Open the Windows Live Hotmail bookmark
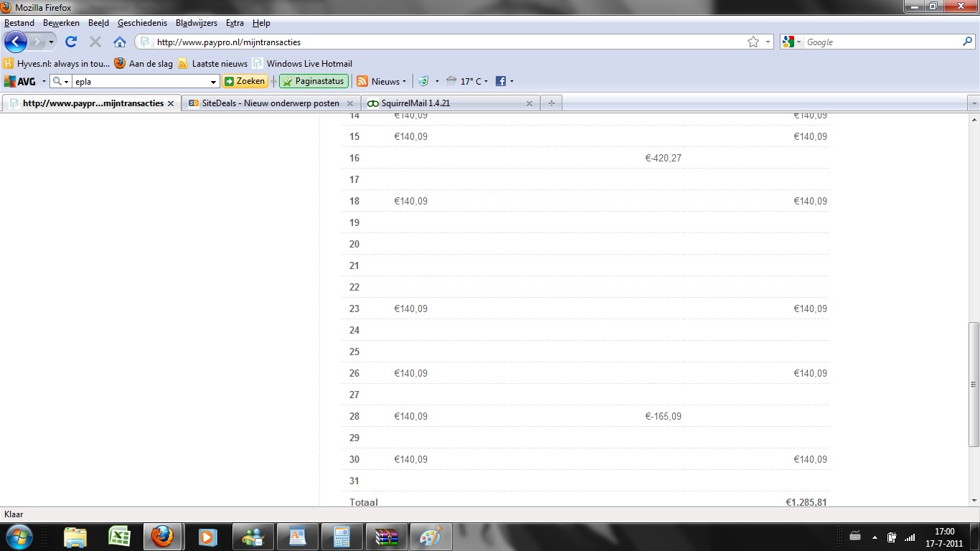The width and height of the screenshot is (980, 551). pyautogui.click(x=302, y=63)
